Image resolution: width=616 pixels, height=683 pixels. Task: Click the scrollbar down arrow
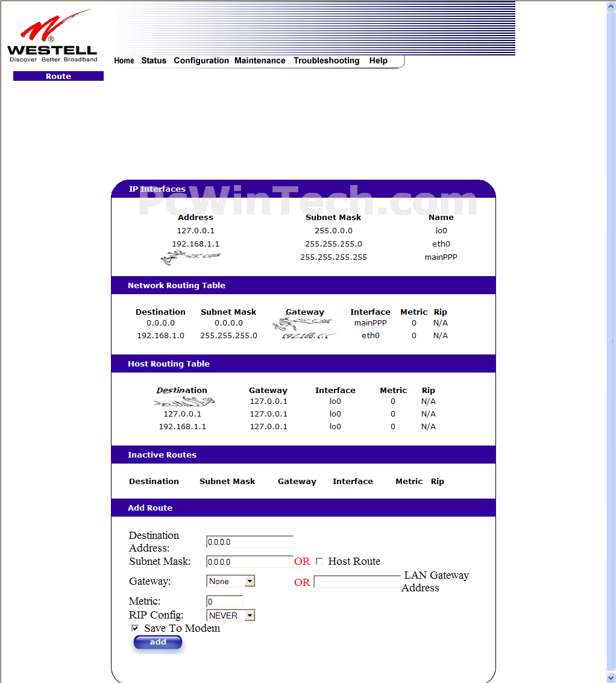(611, 678)
